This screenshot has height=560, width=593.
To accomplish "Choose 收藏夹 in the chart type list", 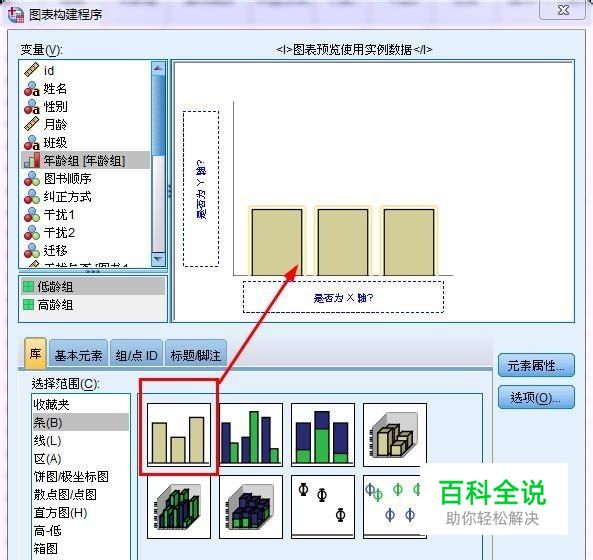I will tap(81, 405).
